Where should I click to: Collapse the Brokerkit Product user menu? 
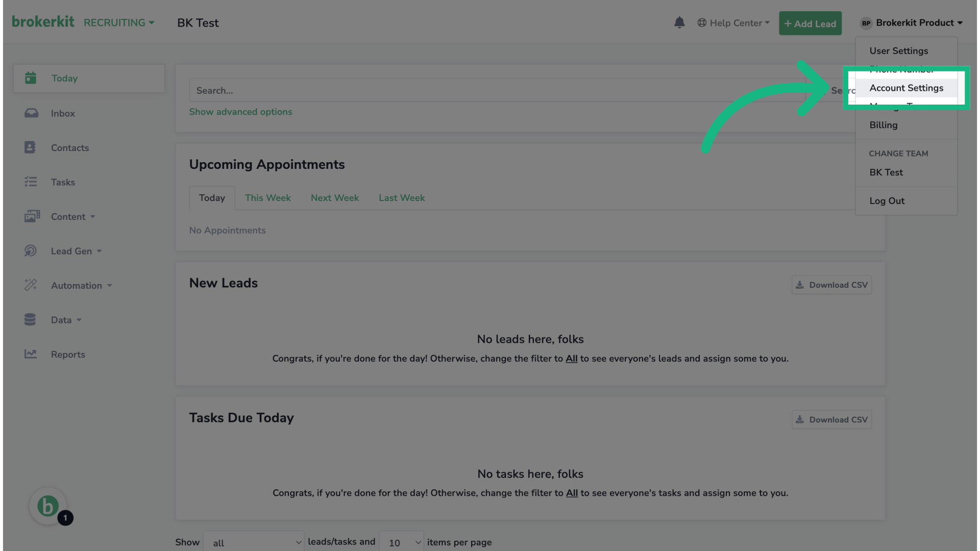(x=912, y=23)
